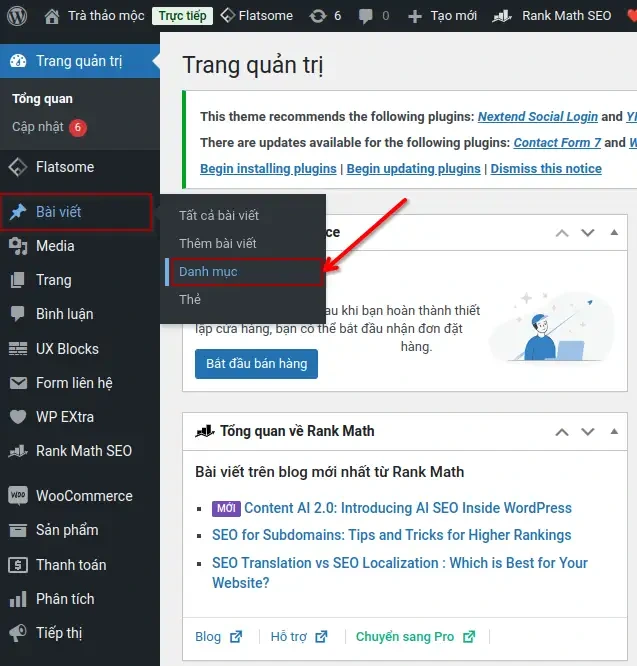Open the Flatsome item in admin bar
The image size is (637, 666).
[x=256, y=16]
